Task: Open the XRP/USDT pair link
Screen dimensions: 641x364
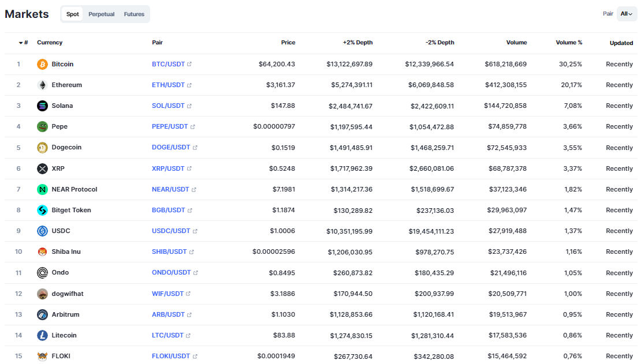Action: 169,168
